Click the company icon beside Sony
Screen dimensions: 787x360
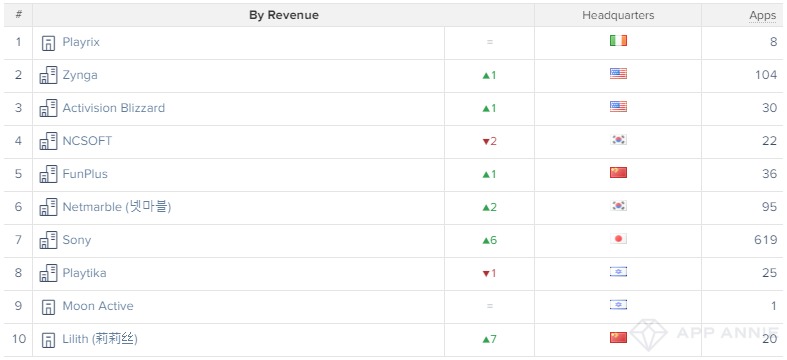coord(48,240)
